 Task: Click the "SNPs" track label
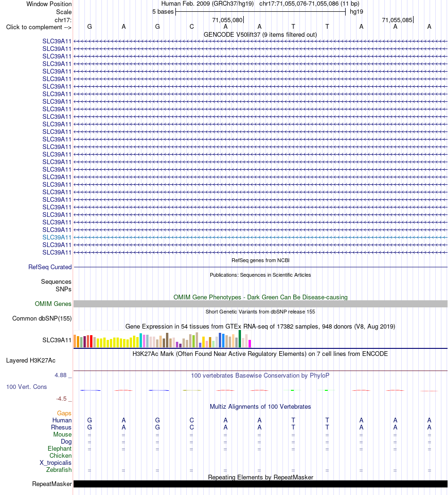64,289
